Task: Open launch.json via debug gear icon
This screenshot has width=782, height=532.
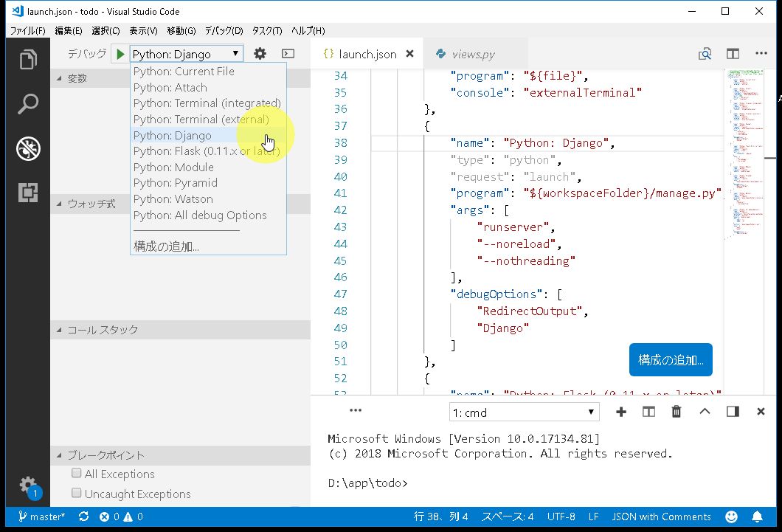Action: click(x=260, y=54)
